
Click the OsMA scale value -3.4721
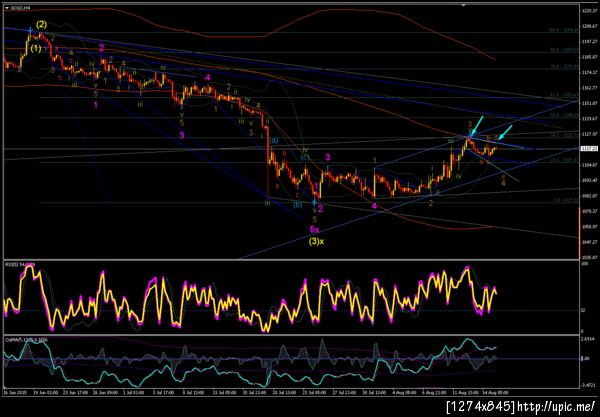click(588, 386)
